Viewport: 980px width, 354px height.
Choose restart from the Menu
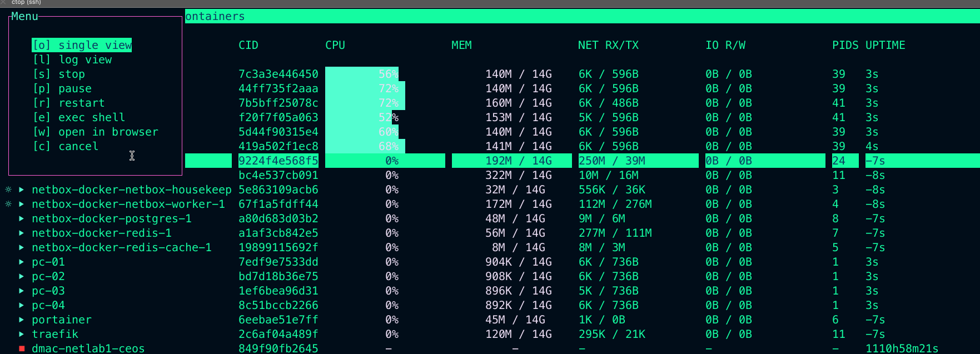point(69,103)
